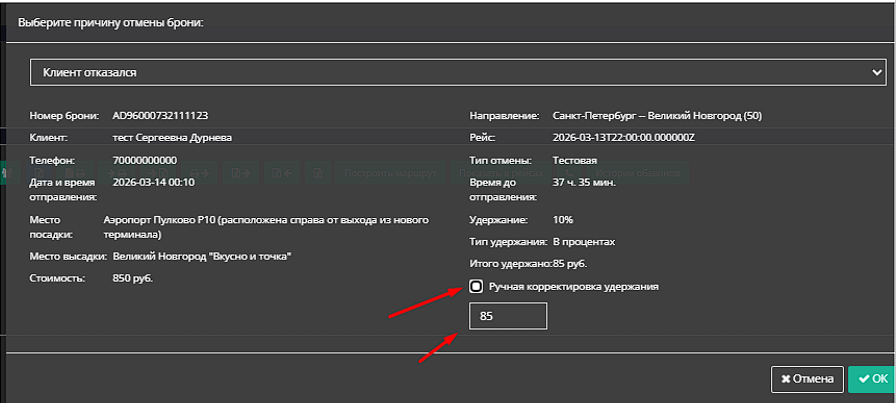Click phone number '70000000000'
Viewport: 896px width, 403px height.
pos(145,160)
